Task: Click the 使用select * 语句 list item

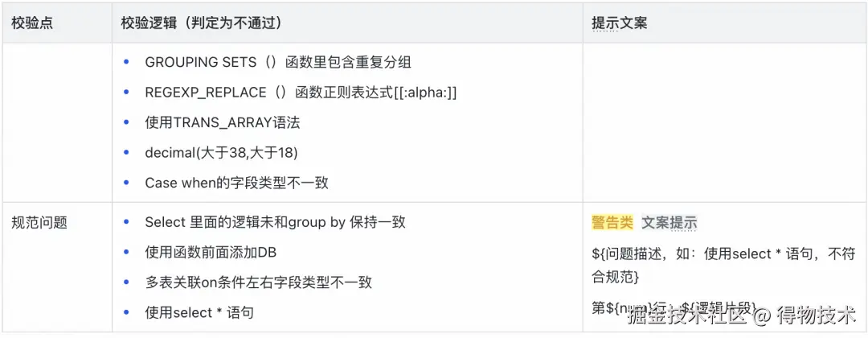Action: tap(199, 312)
